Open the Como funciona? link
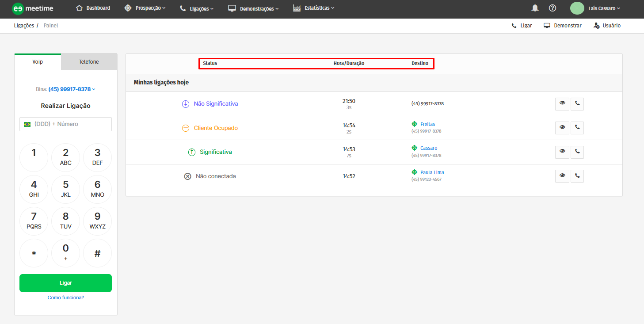Viewport: 644px width, 324px height. (x=66, y=298)
